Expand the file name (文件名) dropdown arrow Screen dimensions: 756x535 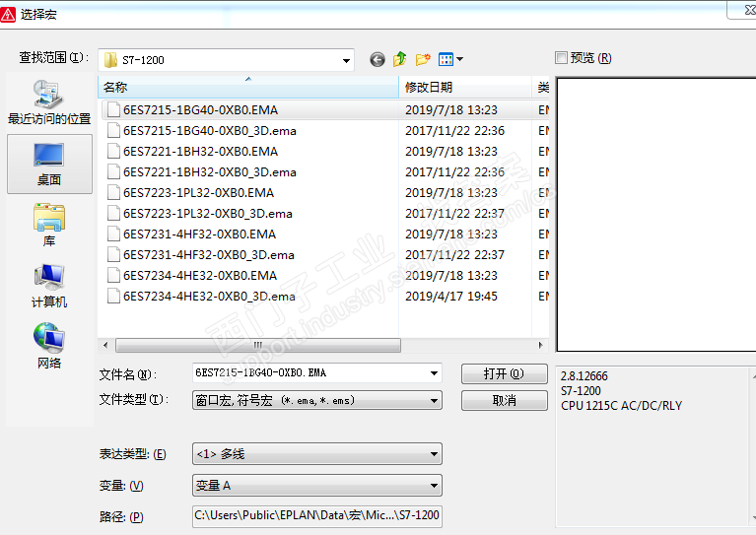pyautogui.click(x=434, y=373)
